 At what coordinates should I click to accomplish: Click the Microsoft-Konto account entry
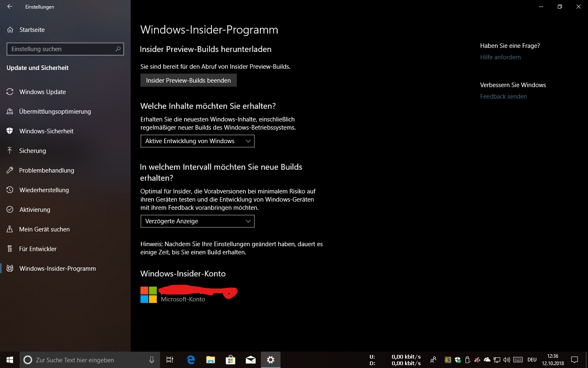click(x=189, y=295)
